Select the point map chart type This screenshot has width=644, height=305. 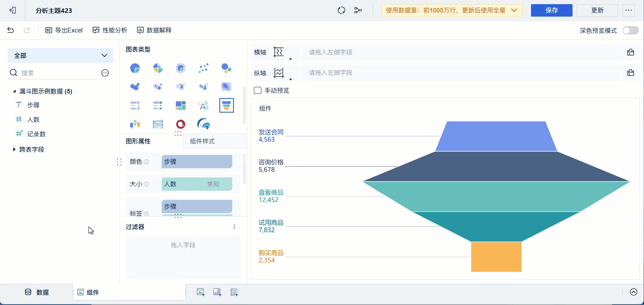(158, 87)
